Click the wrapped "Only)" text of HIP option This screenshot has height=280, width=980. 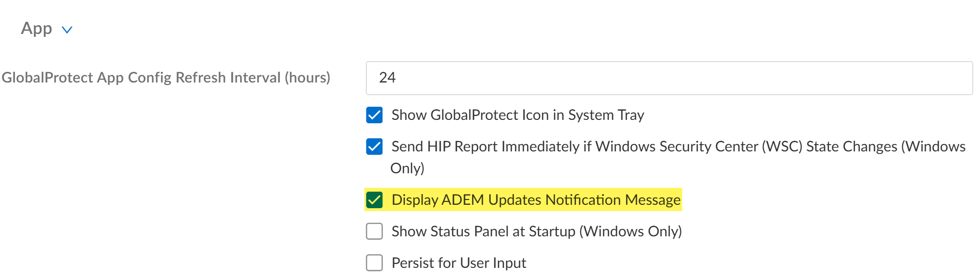(x=407, y=168)
